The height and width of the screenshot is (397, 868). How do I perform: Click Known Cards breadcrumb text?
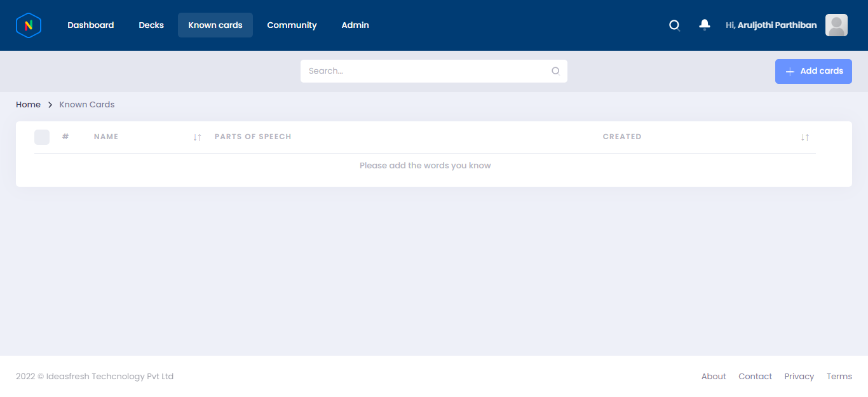pos(87,105)
